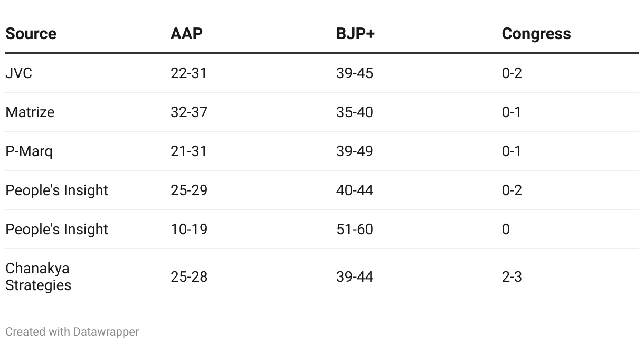Click the JVC source cell

[19, 73]
